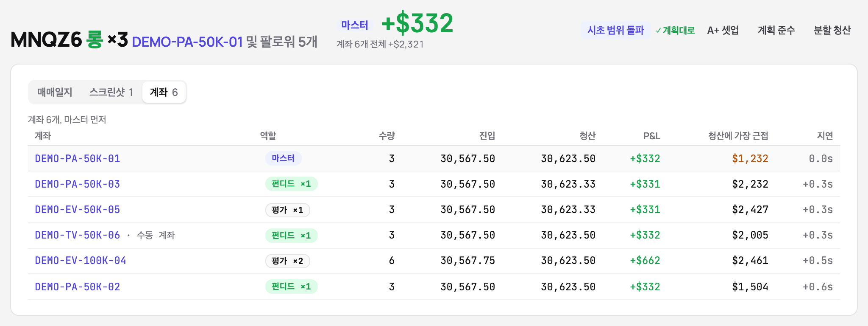Click the 시초 범위 돌파 tag
This screenshot has height=326, width=868.
pyautogui.click(x=615, y=30)
